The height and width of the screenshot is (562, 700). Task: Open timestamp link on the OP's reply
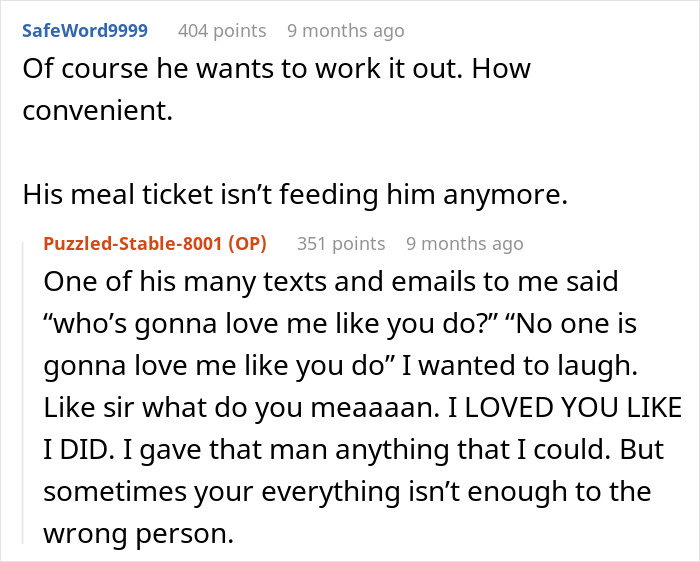(464, 244)
